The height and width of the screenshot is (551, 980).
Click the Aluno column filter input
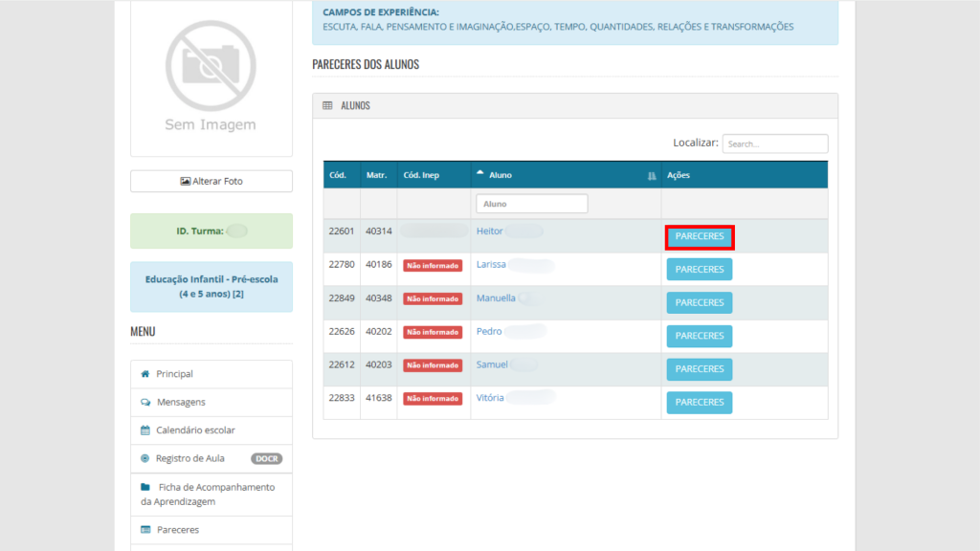point(531,204)
